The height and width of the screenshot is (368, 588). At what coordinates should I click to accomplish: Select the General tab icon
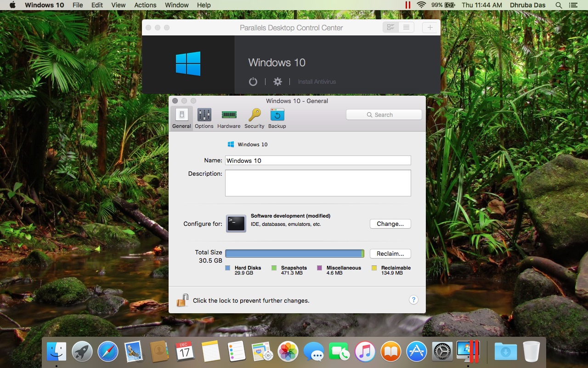[181, 118]
